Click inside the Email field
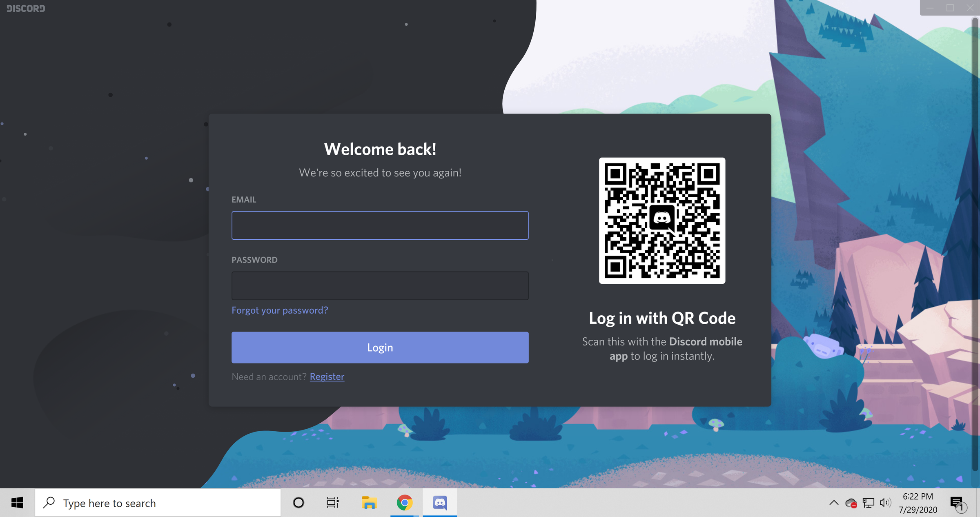 (380, 225)
